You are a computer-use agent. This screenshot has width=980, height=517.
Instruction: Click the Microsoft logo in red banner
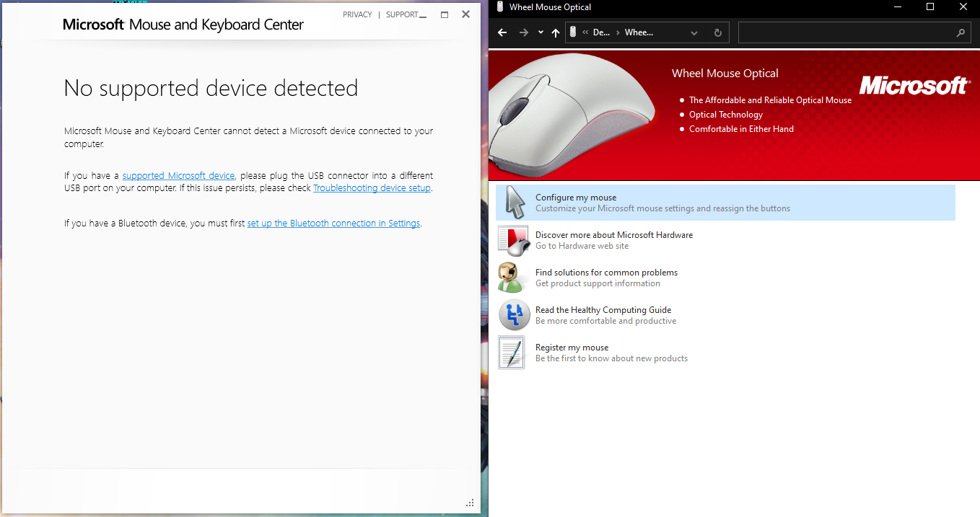914,86
